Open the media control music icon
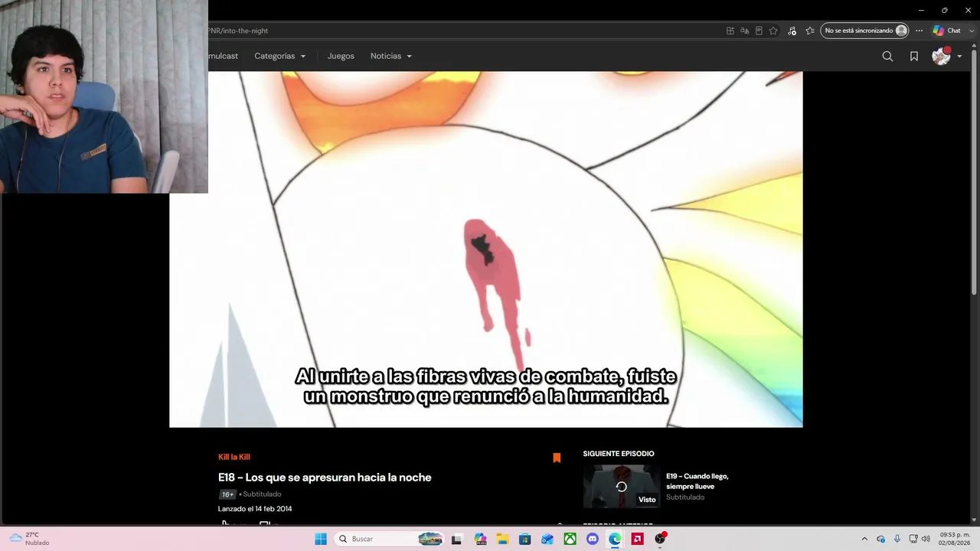This screenshot has width=980, height=551. [x=792, y=31]
